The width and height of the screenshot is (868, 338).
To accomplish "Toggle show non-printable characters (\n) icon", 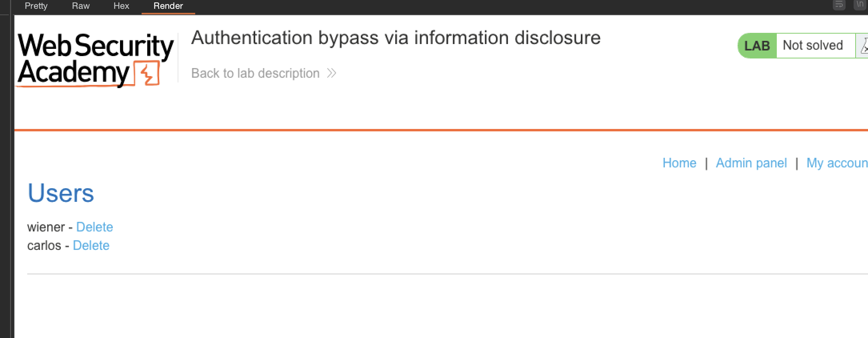I will click(x=860, y=5).
